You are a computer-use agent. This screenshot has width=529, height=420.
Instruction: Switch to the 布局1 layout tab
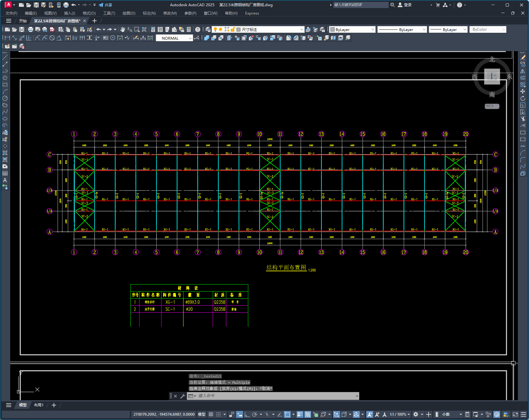(39, 405)
